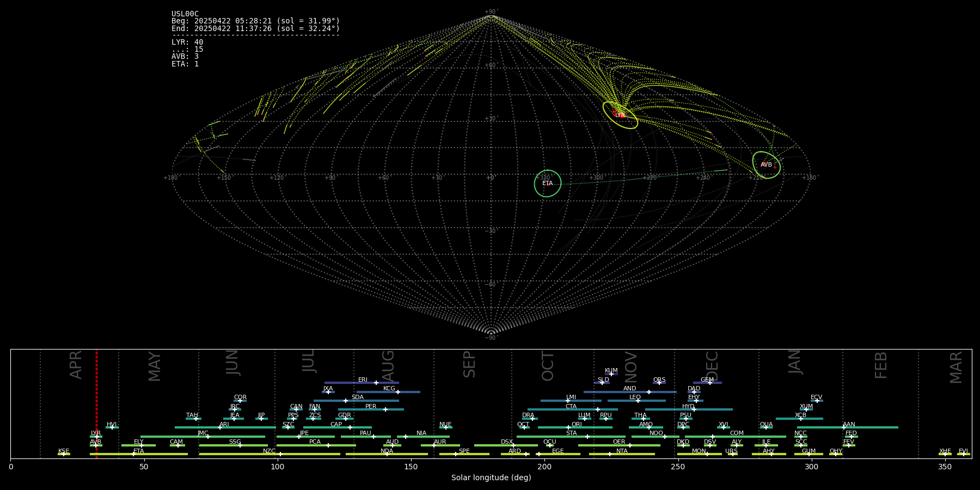Click the 'Solar longitude (deg)' axis title
Image resolution: width=980 pixels, height=490 pixels.
tap(491, 478)
